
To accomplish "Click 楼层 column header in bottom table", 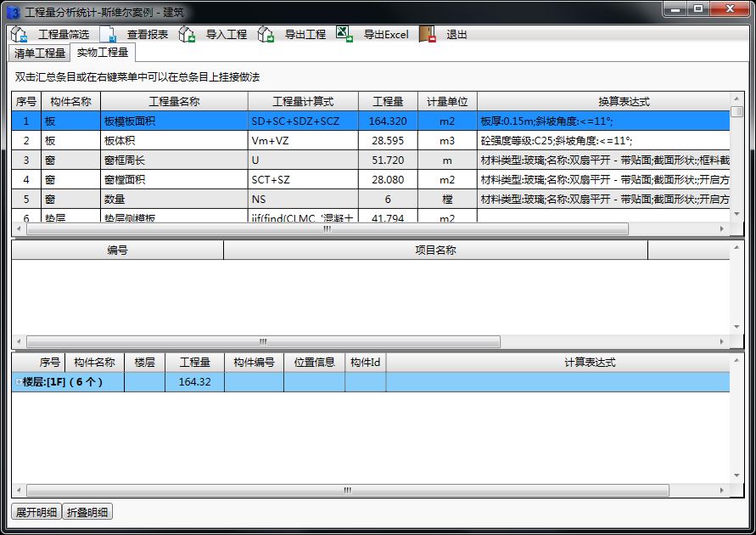I will pyautogui.click(x=144, y=362).
